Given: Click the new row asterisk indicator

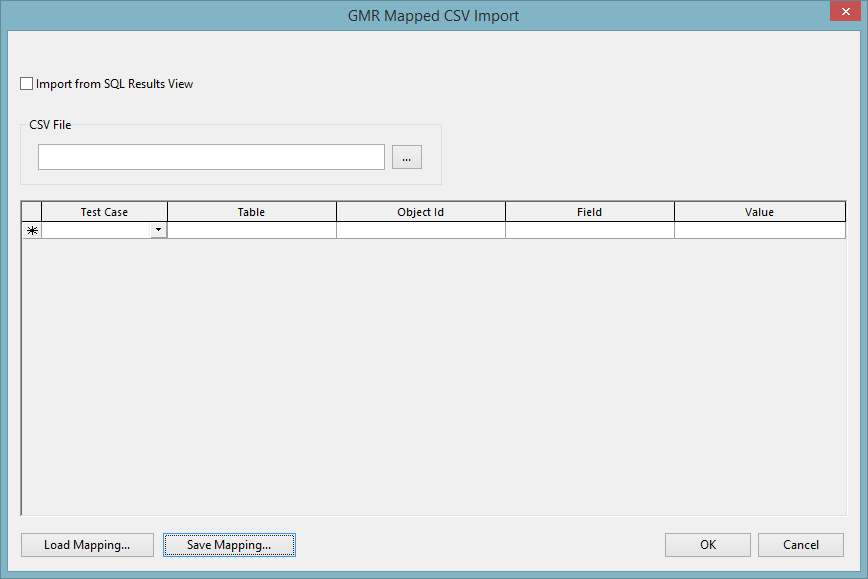Looking at the screenshot, I should [30, 230].
